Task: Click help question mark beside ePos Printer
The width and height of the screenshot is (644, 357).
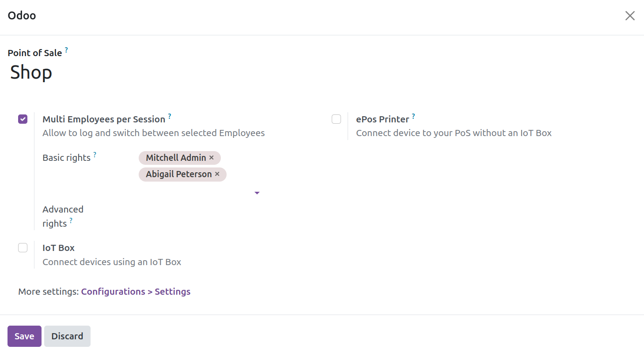Action: (413, 117)
